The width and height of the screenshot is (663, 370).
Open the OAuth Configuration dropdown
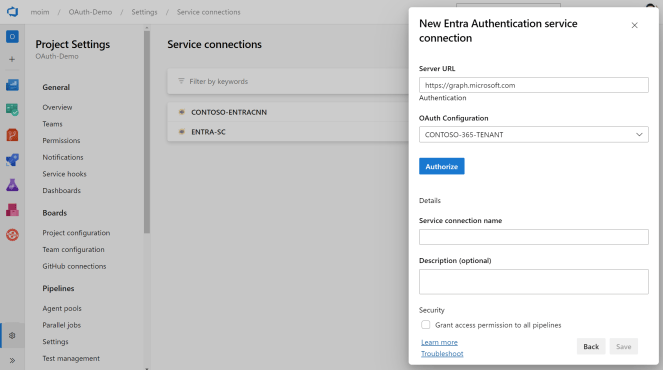click(x=534, y=134)
